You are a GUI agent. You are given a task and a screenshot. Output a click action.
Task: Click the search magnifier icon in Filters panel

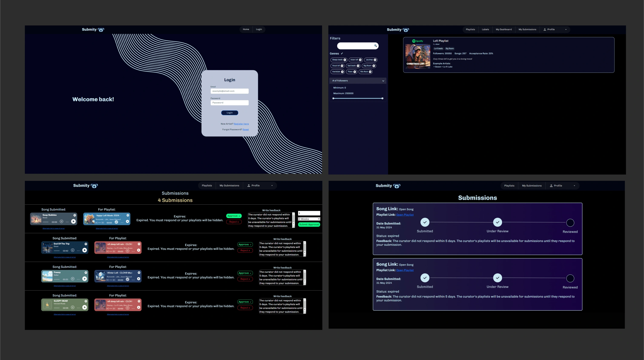point(375,46)
